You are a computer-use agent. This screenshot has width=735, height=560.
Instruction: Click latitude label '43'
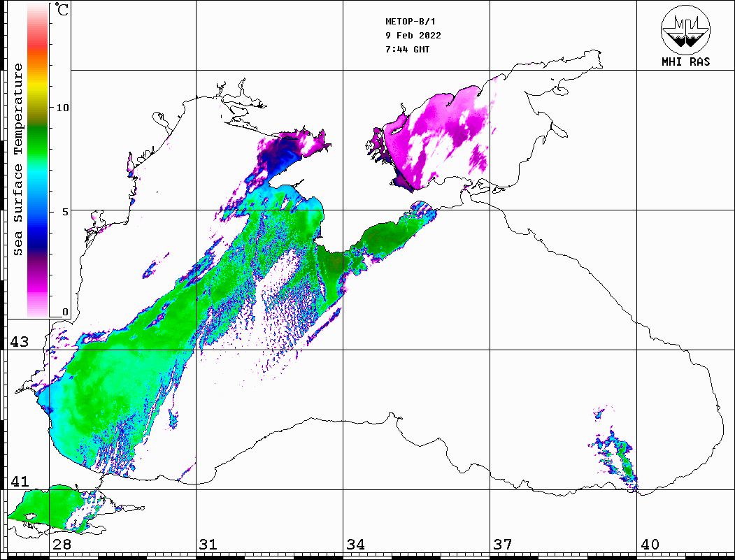click(19, 342)
